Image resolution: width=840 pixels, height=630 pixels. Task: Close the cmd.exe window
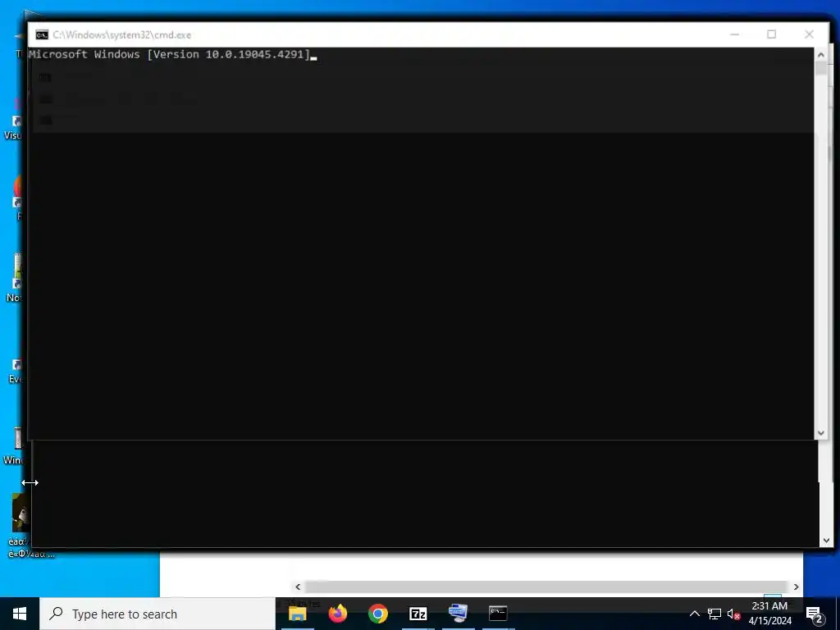click(809, 34)
